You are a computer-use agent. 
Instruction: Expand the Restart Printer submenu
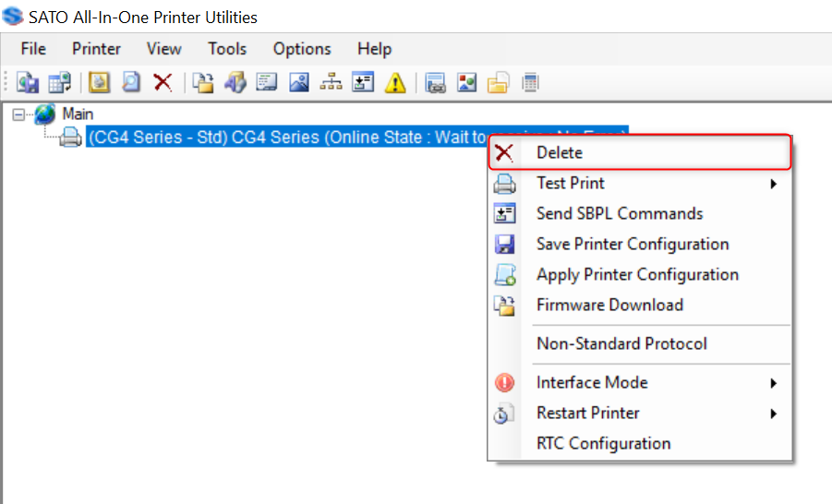774,414
